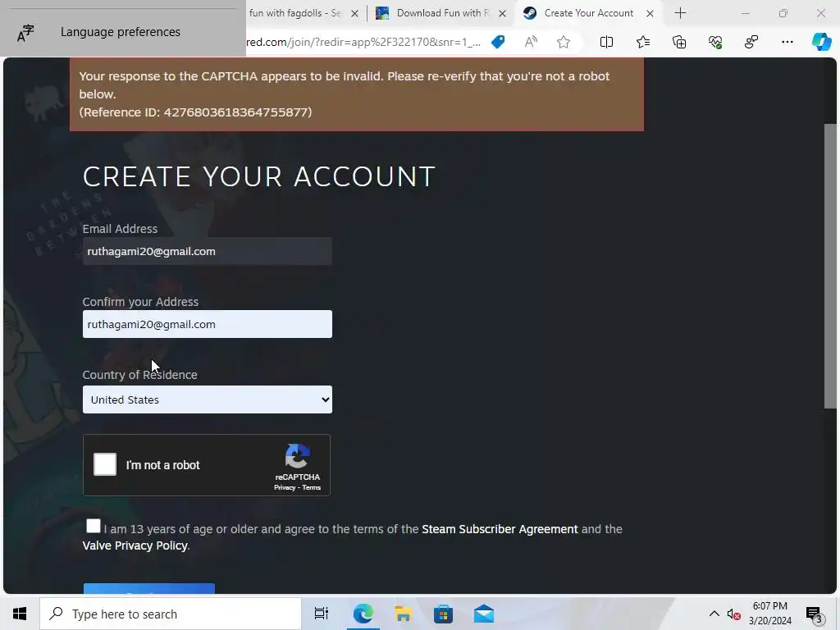
Task: Show hidden system tray icons chevron
Action: point(714,614)
